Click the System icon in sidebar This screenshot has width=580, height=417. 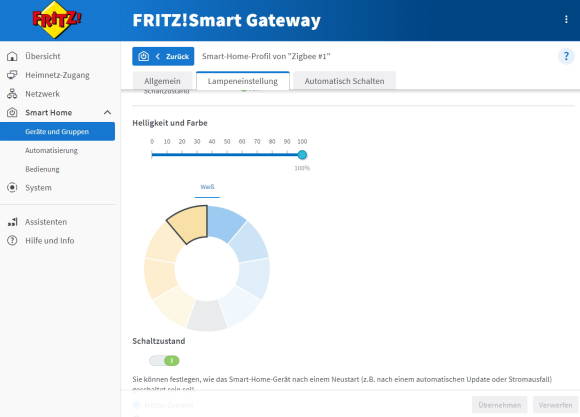pos(12,188)
